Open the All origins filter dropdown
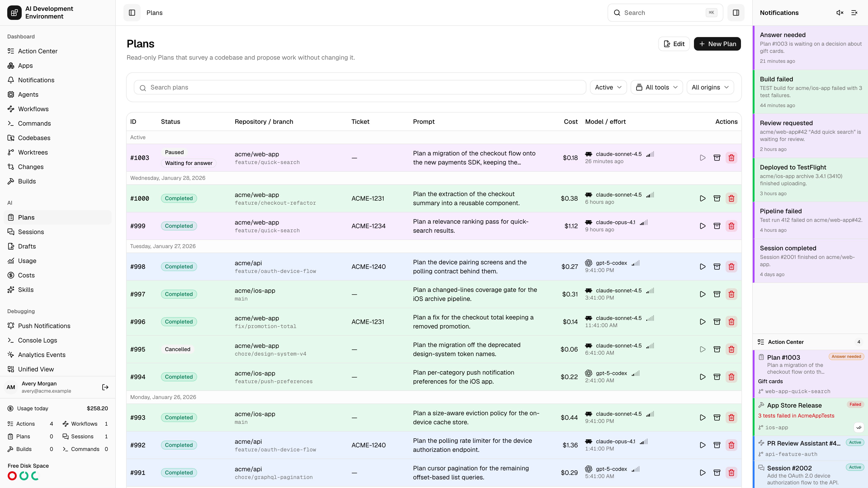 point(710,87)
